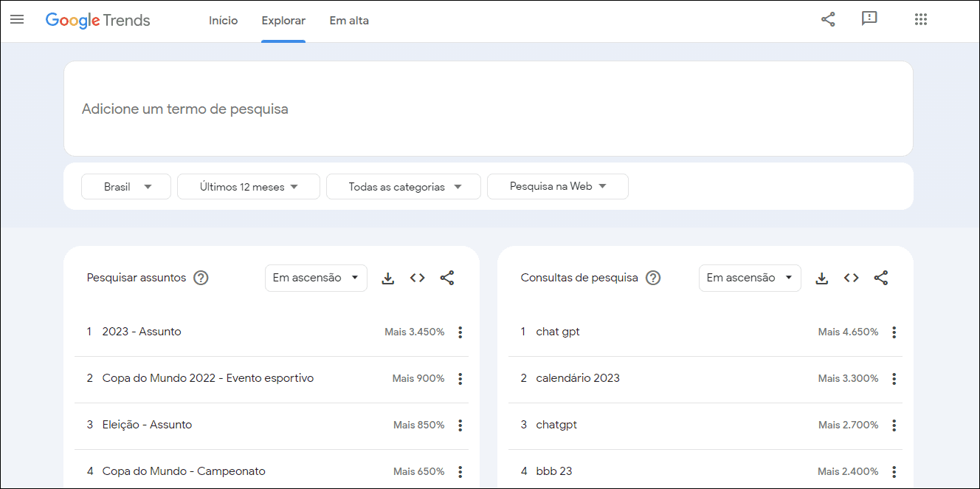Click the Mais 4.650% value

(849, 332)
